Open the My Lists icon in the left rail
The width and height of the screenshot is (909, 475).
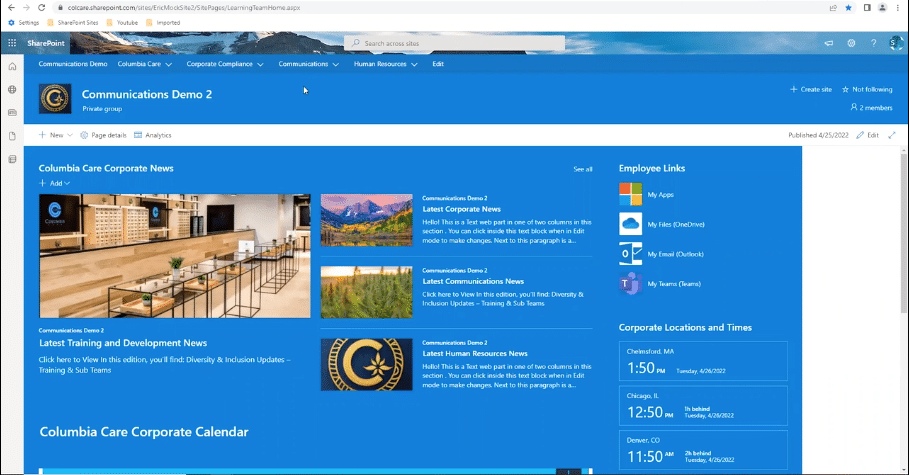[12, 159]
